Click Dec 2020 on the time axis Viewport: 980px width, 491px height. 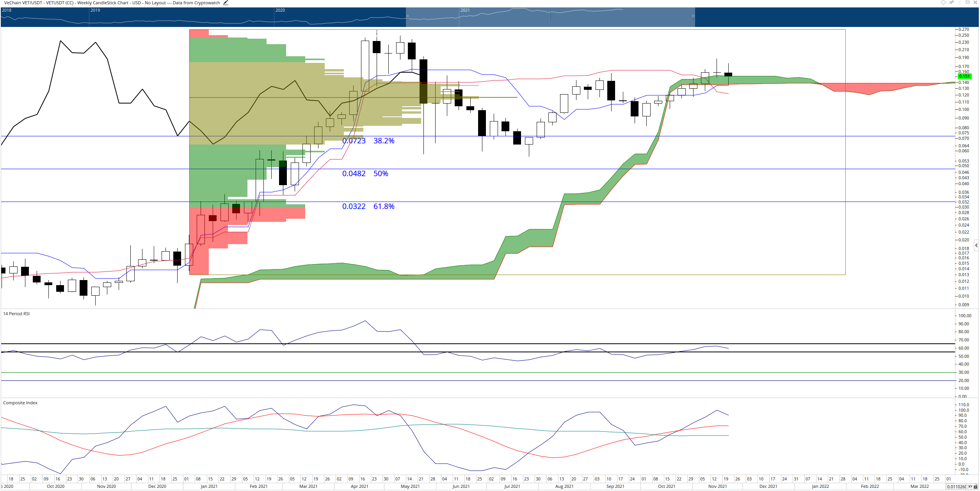[157, 486]
